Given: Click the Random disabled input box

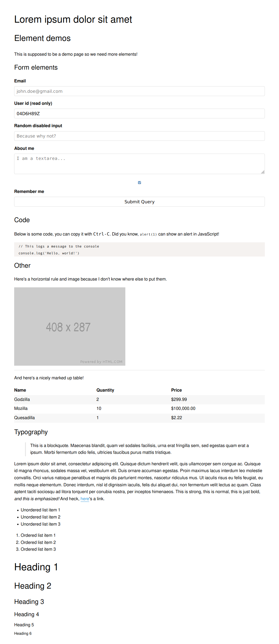Looking at the screenshot, I should point(139,136).
